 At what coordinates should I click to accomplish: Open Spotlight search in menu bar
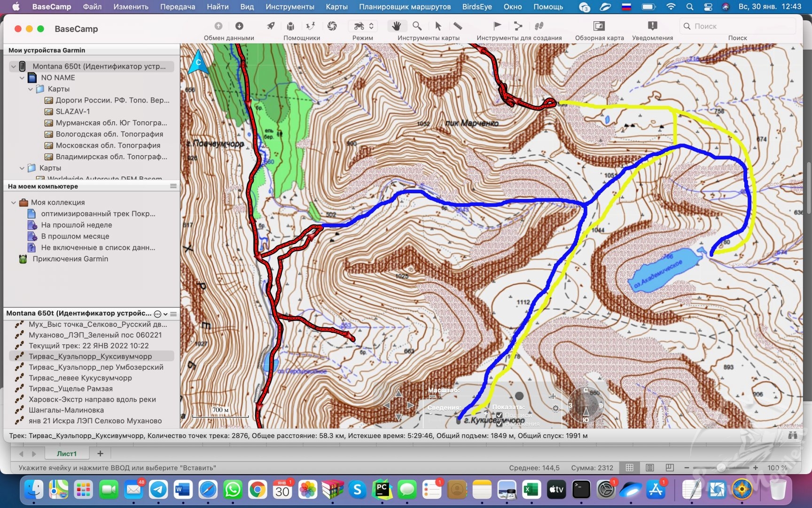[x=689, y=7]
